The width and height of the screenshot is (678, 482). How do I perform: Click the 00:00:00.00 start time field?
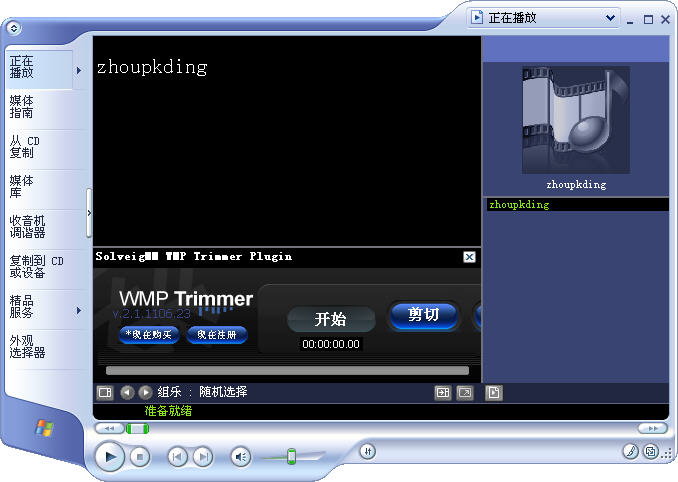pos(331,344)
